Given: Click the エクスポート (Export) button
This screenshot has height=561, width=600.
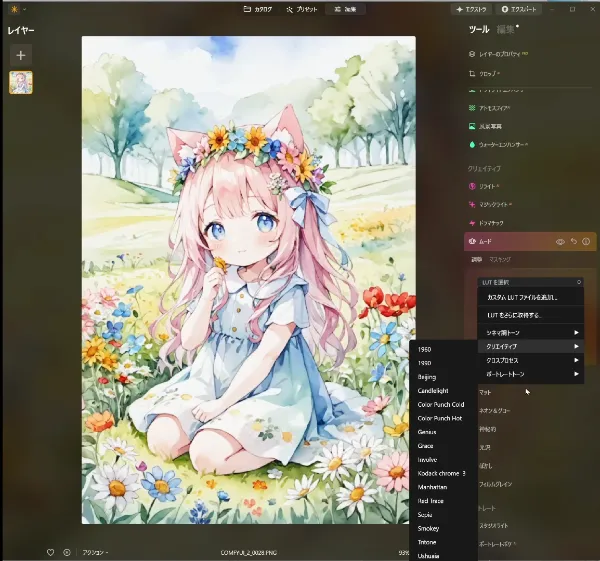Looking at the screenshot, I should tap(518, 9).
